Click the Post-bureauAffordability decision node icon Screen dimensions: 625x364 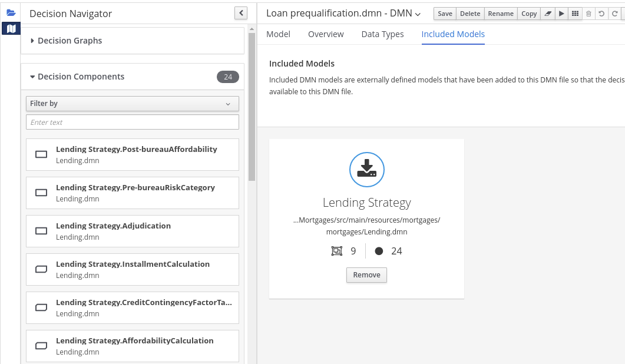[x=41, y=154]
